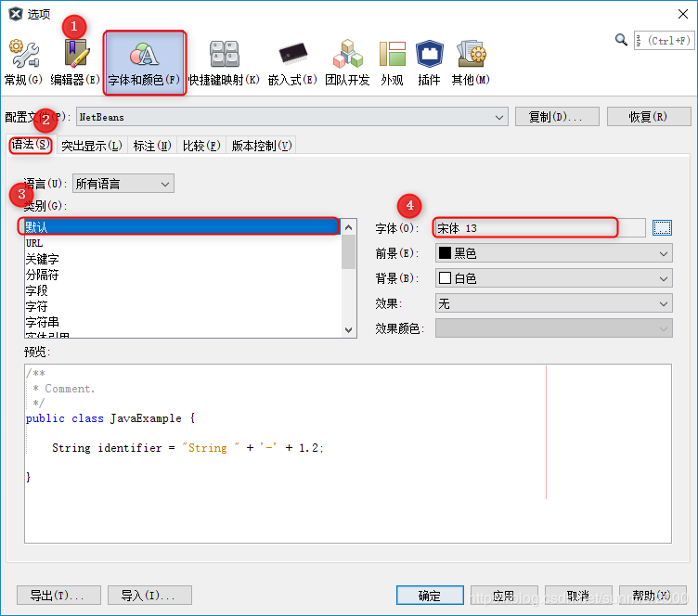698x616 pixels.
Task: Click the 宋体 13 font field
Action: (540, 227)
